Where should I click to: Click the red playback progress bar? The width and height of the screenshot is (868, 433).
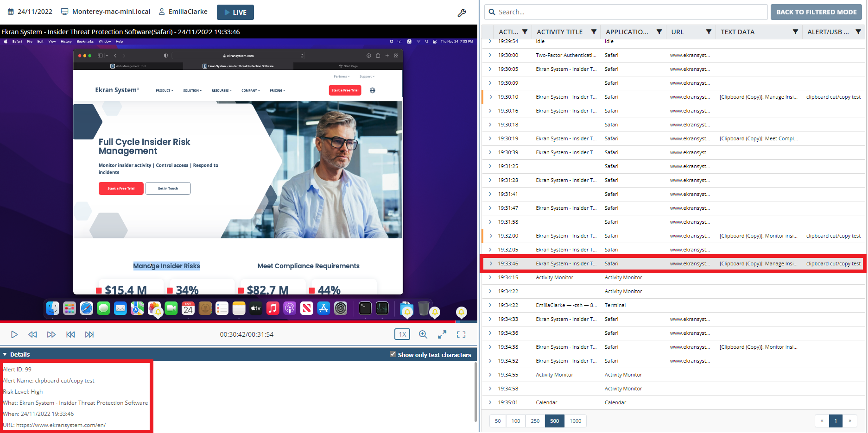point(227,321)
